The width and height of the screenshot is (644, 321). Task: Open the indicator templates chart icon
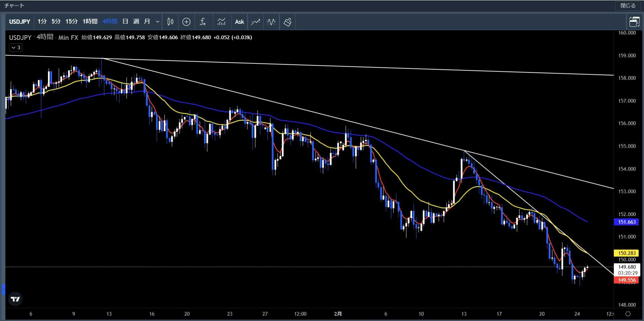click(221, 22)
